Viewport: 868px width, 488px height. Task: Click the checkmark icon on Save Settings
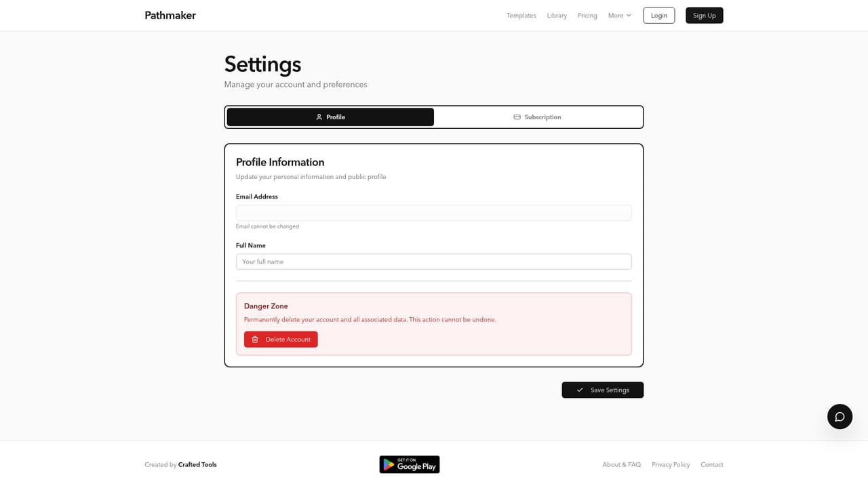[580, 390]
